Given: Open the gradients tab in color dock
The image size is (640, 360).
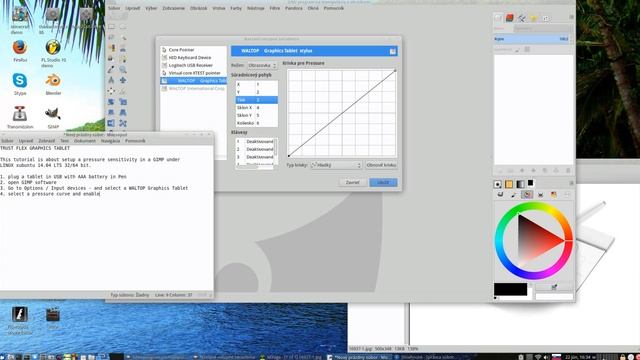Looking at the screenshot, I should (x=520, y=184).
